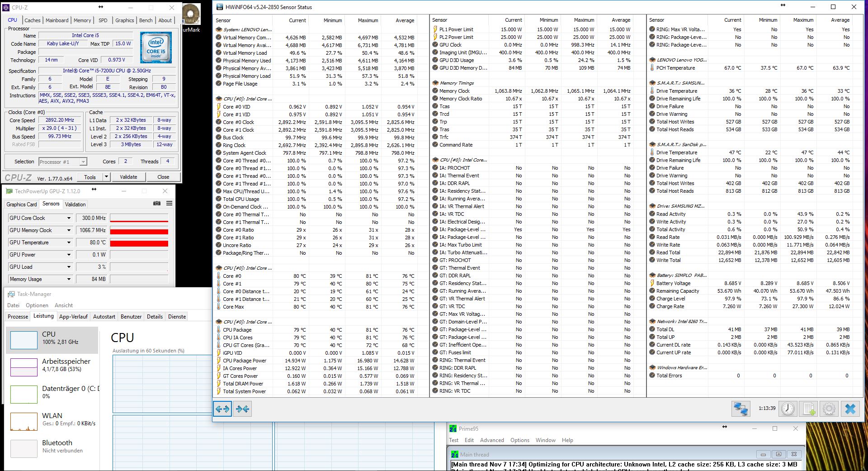Select the Battery Voltage sensor row
The width and height of the screenshot is (868, 471).
tap(750, 283)
